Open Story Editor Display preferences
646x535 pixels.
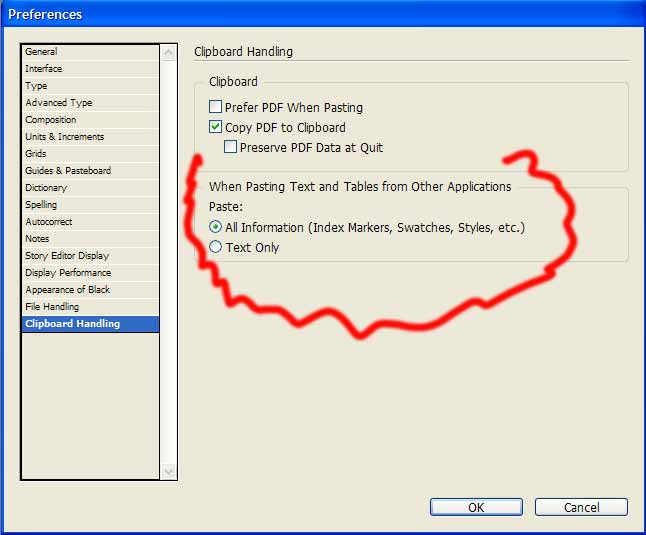(x=90, y=256)
